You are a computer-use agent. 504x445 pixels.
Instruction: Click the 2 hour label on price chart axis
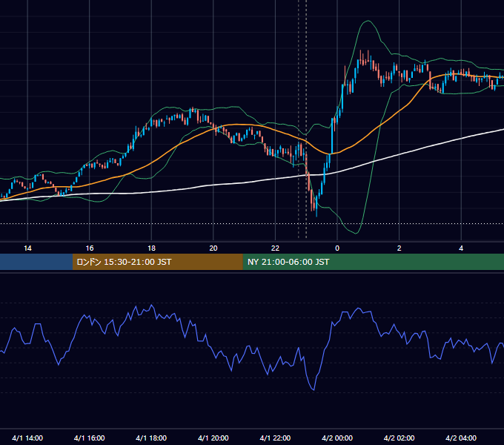pyautogui.click(x=399, y=248)
